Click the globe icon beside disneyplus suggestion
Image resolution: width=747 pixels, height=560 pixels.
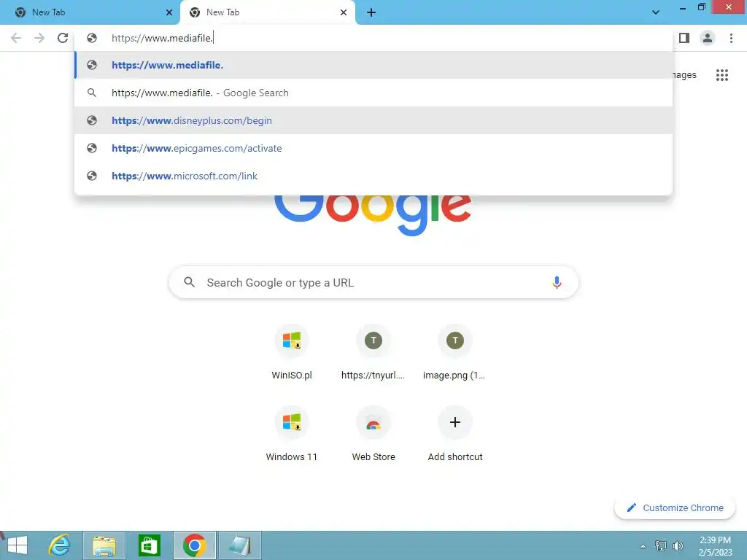coord(92,120)
